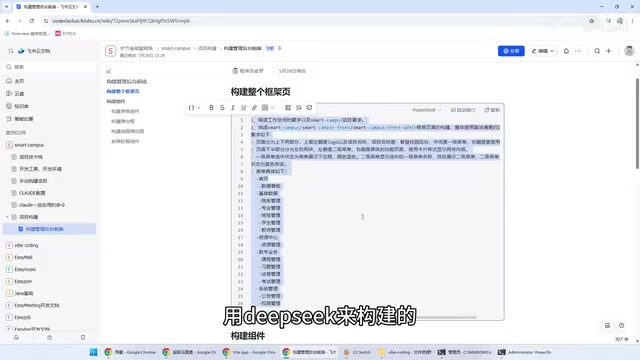Click the search icon in the document header
The image size is (640, 360).
click(x=597, y=51)
